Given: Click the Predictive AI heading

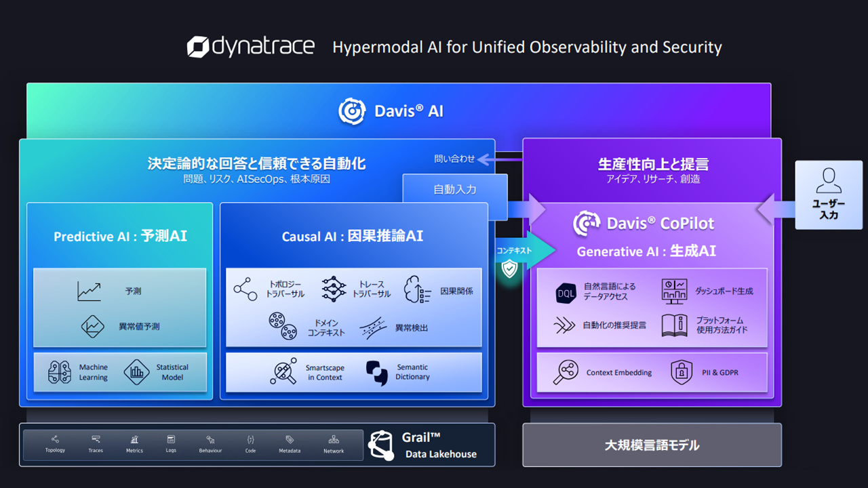Looking at the screenshot, I should [x=120, y=236].
